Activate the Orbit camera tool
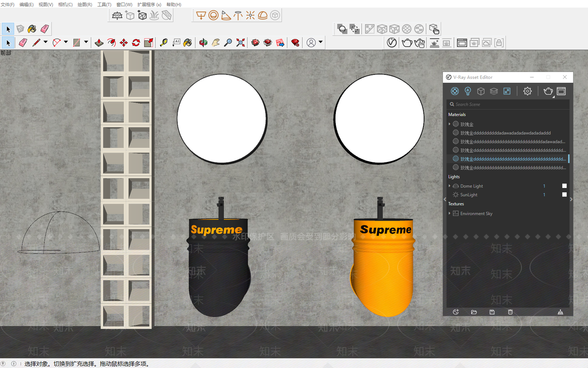Viewport: 588px width, 368px height. click(203, 43)
